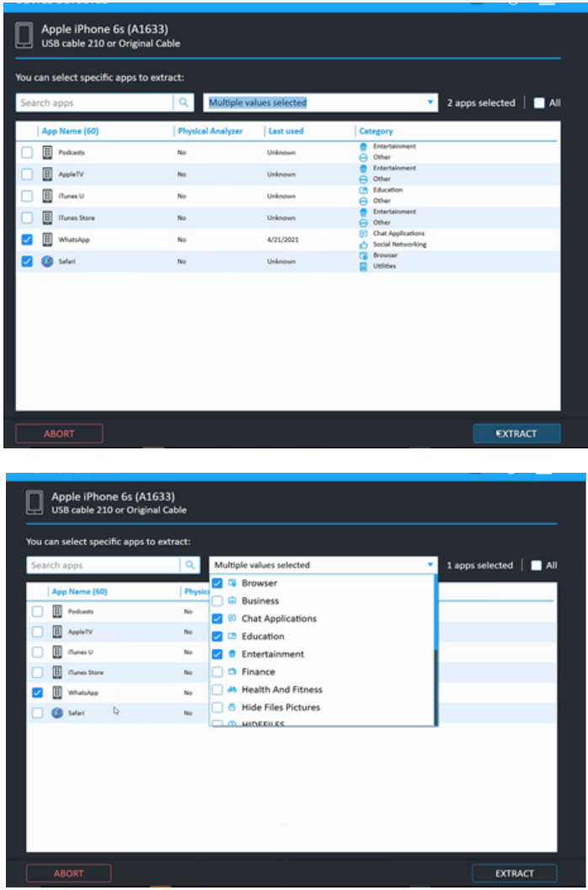Screen dimensions: 588x890
Task: Click the Hide Files Pictures icon in the list
Action: 233,707
